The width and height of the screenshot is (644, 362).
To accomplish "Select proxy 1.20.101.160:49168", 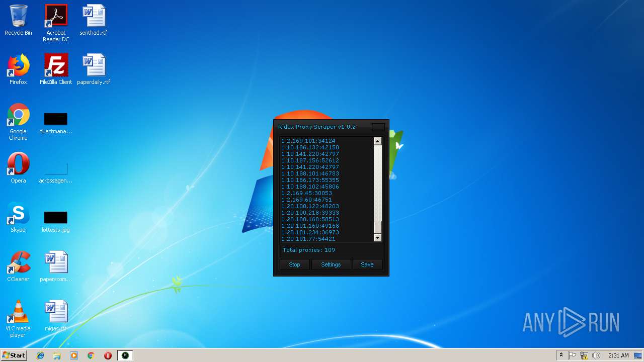I will pos(310,226).
